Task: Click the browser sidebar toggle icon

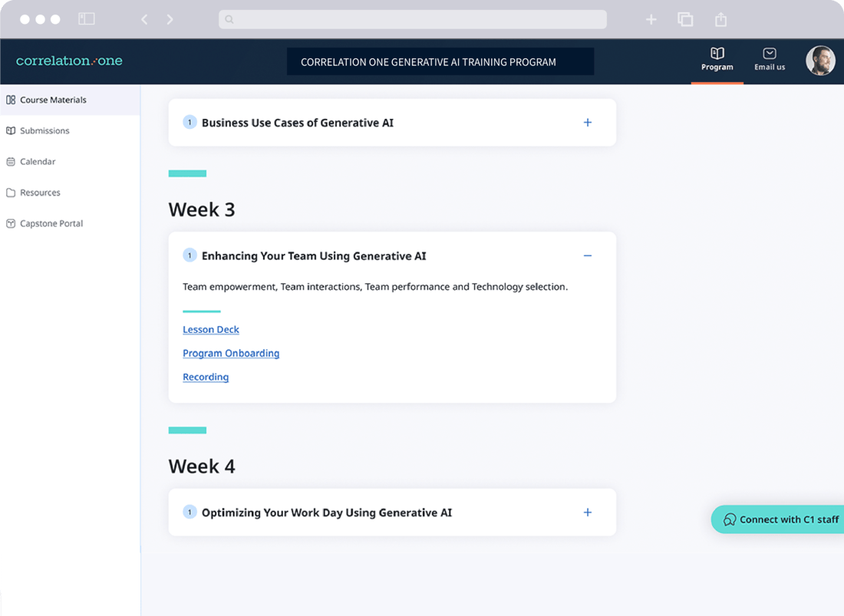Action: tap(87, 19)
